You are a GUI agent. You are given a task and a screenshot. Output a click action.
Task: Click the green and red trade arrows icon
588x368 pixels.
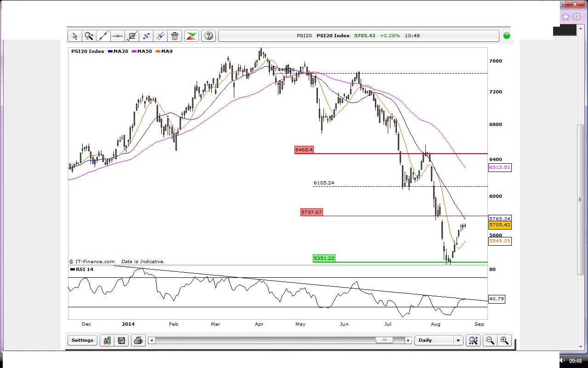192,36
